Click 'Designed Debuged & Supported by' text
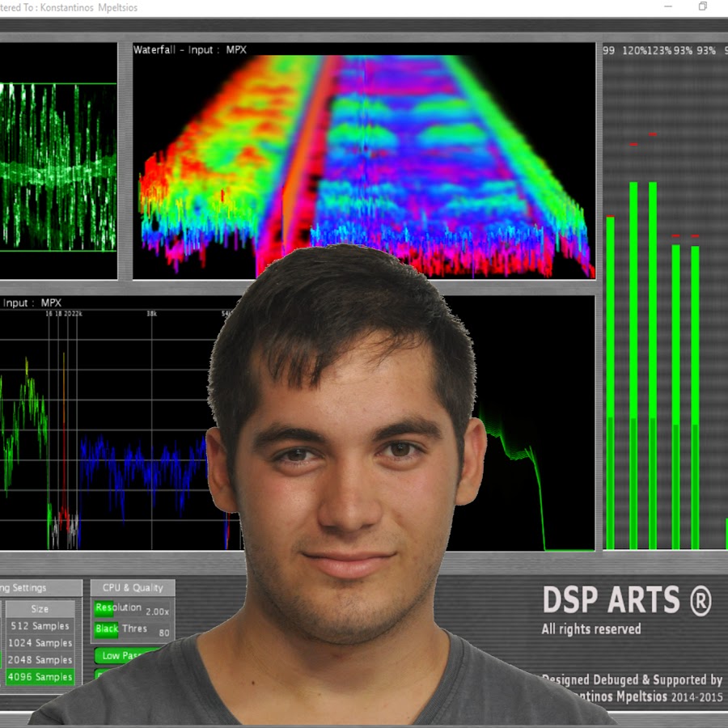 [x=632, y=679]
